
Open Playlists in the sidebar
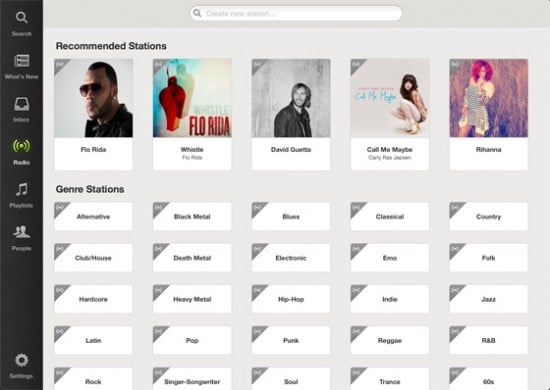(21, 195)
